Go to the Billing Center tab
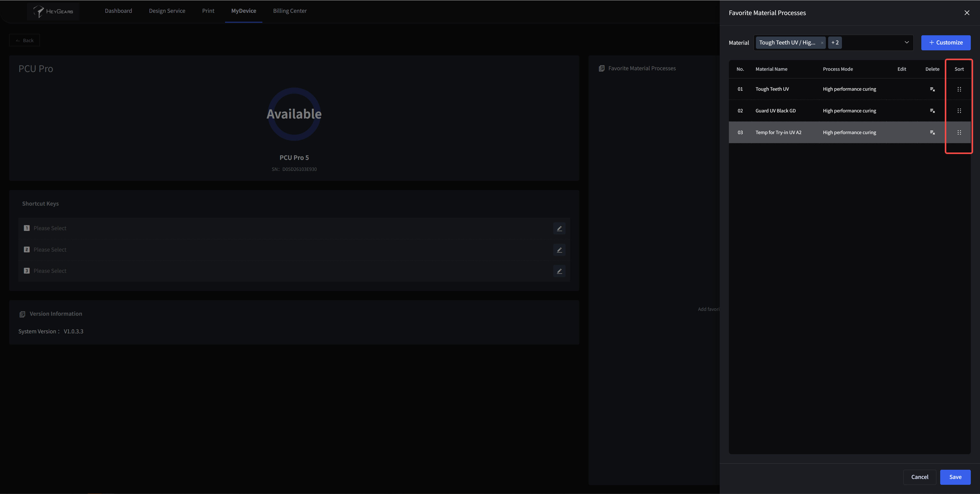Image resolution: width=980 pixels, height=494 pixels. coord(290,11)
